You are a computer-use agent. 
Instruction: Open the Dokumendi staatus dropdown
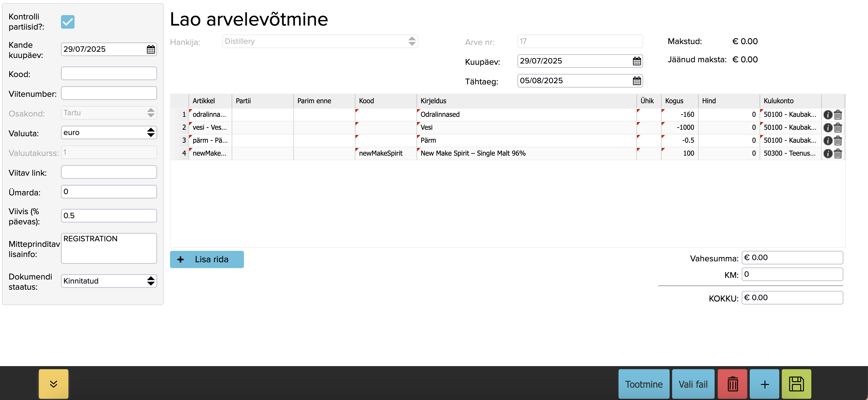108,281
